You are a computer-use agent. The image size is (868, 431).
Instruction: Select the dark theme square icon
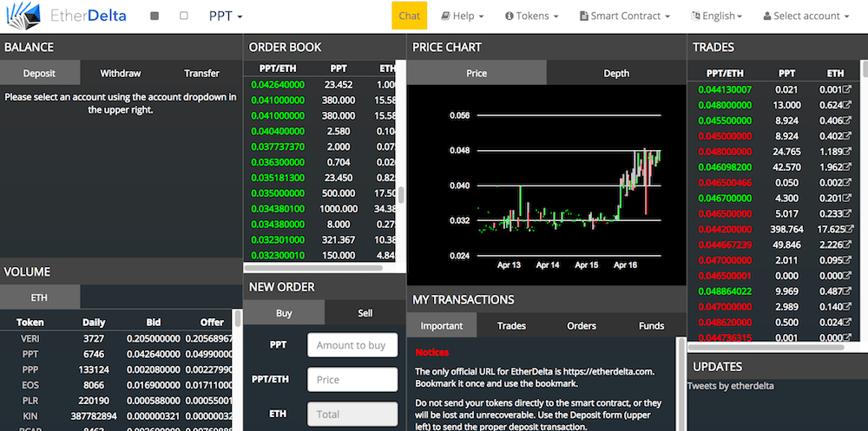(x=155, y=16)
